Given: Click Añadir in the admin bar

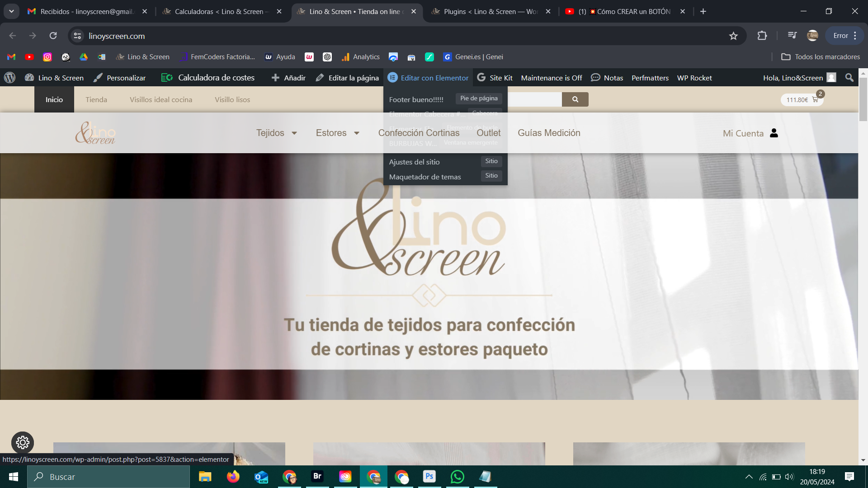Looking at the screenshot, I should [288, 78].
